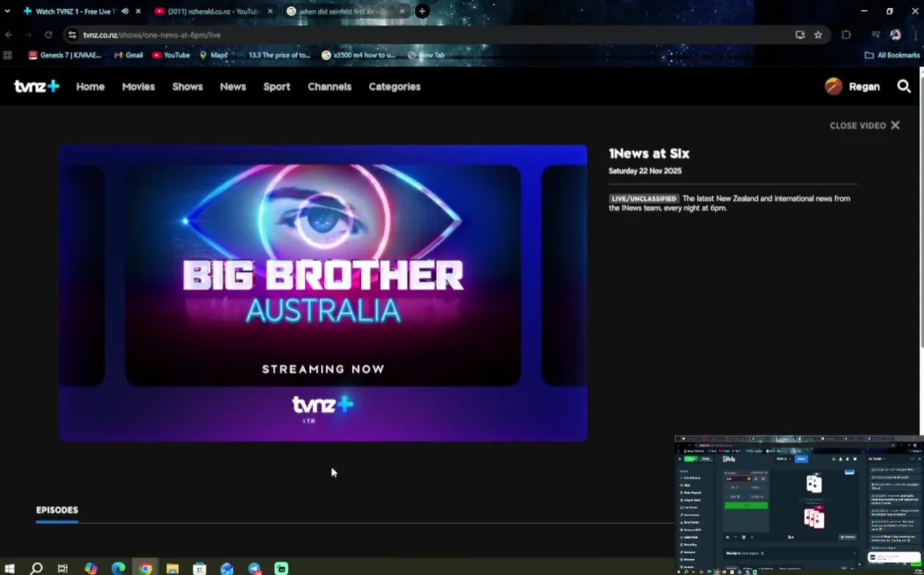924x575 pixels.
Task: Open Windows taskbar search
Action: click(x=36, y=568)
